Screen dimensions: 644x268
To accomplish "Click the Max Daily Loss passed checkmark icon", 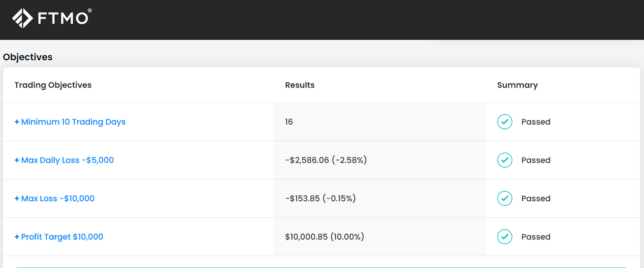I will (504, 160).
